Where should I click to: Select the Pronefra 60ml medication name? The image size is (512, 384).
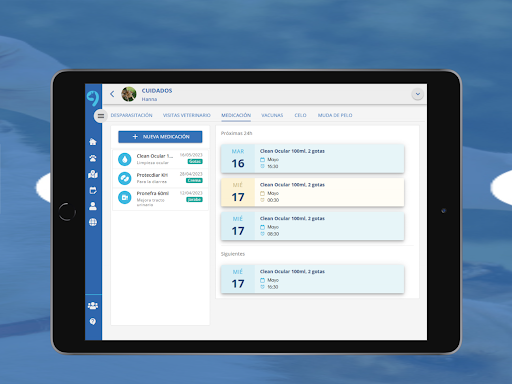[x=153, y=193]
